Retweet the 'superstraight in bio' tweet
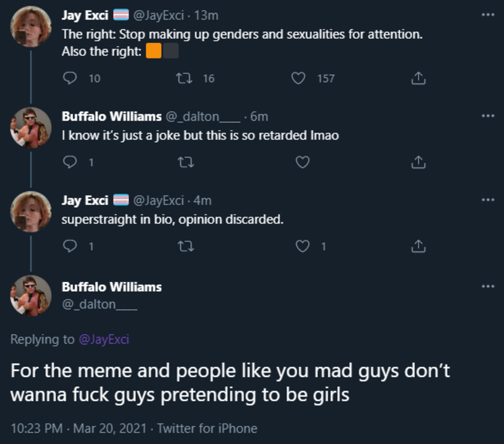The image size is (504, 444). (186, 246)
